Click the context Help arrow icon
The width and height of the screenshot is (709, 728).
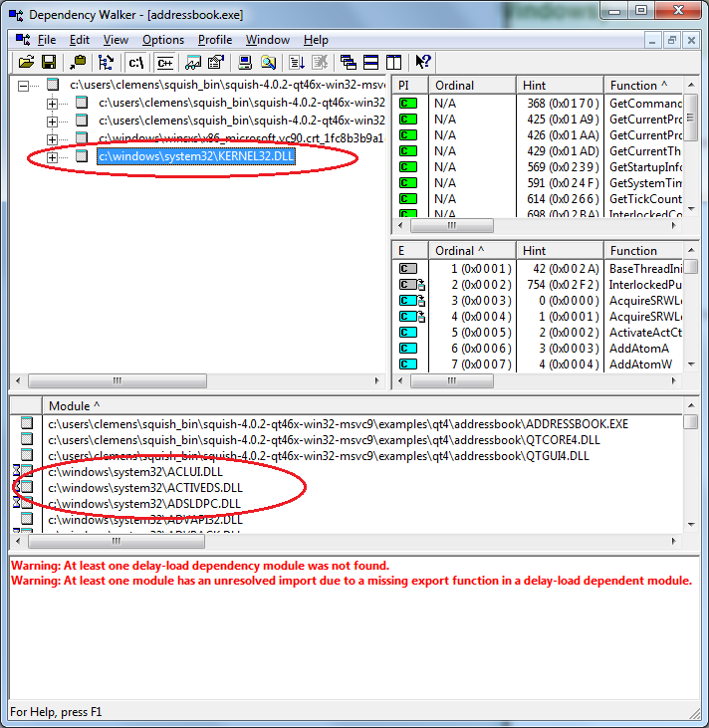click(423, 62)
